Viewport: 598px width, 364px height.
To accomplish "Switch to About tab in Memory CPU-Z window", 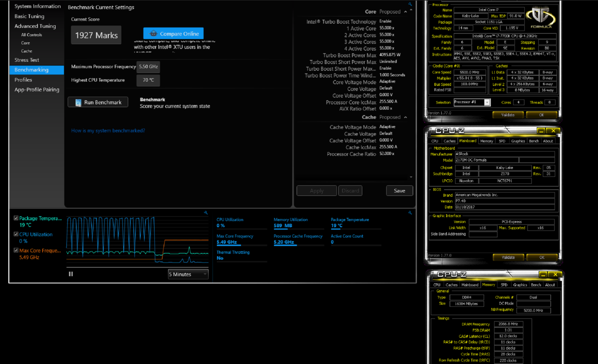I will click(550, 285).
